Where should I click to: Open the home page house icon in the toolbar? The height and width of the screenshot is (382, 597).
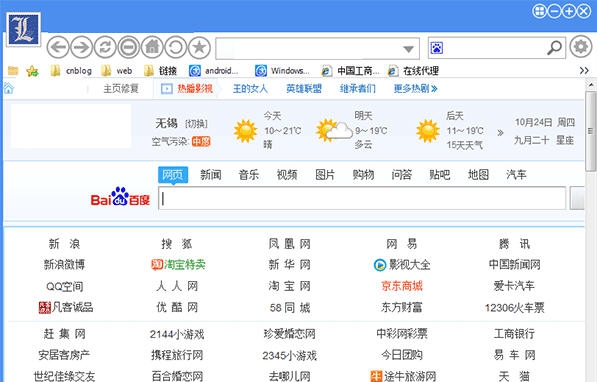pyautogui.click(x=152, y=48)
